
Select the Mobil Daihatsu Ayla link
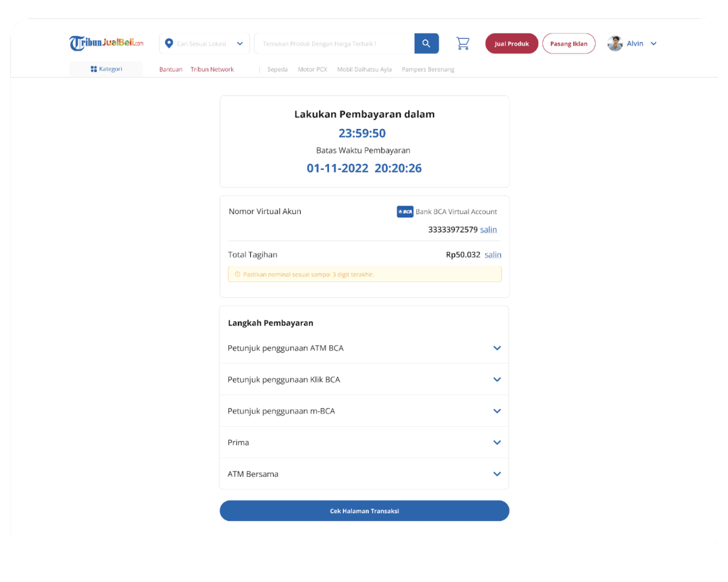[x=364, y=70]
